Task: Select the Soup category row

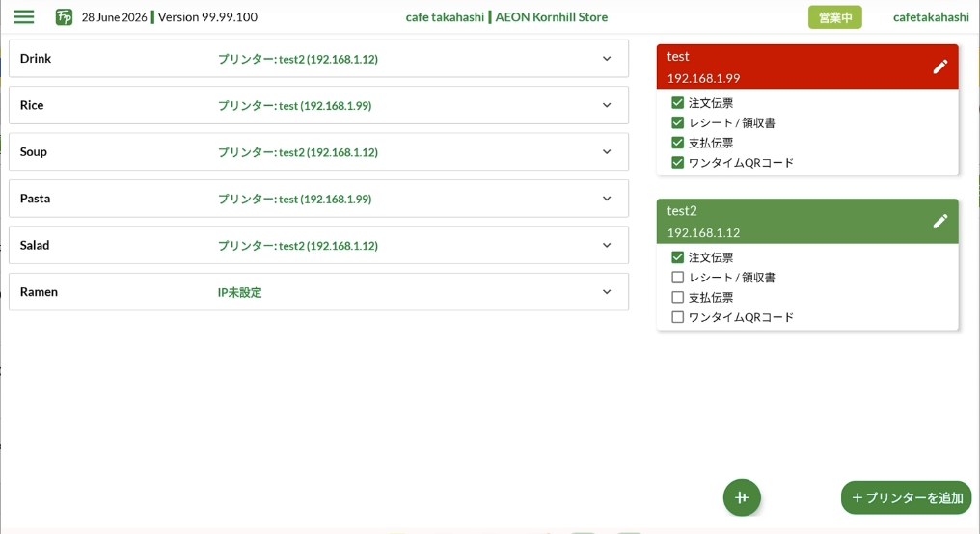Action: coord(318,151)
